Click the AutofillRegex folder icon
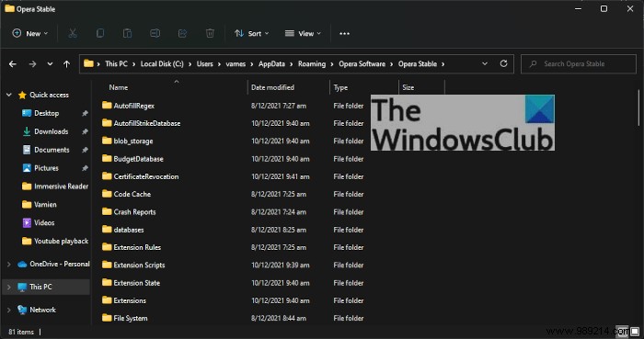644x339 pixels. [x=107, y=106]
